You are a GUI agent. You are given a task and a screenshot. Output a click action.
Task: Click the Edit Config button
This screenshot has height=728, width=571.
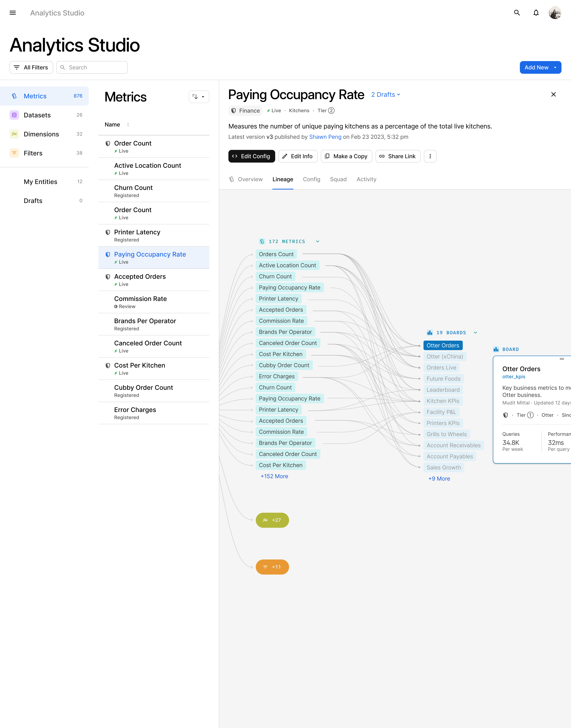click(x=251, y=156)
